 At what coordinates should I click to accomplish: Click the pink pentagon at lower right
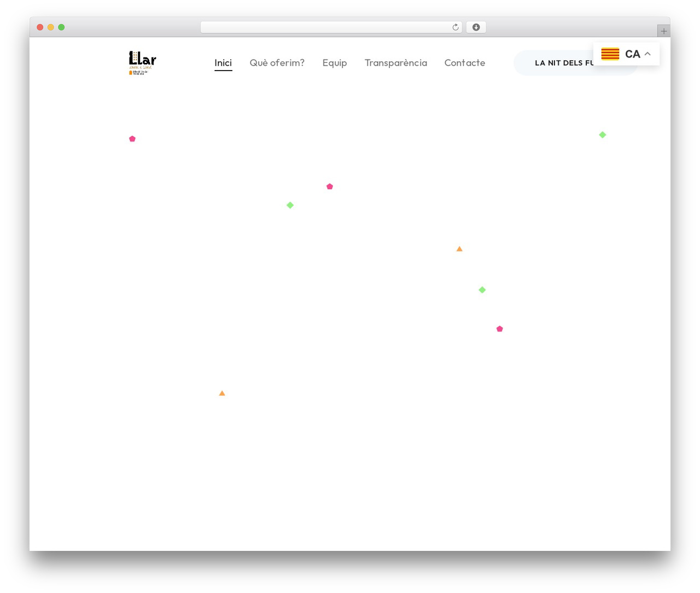coord(500,329)
